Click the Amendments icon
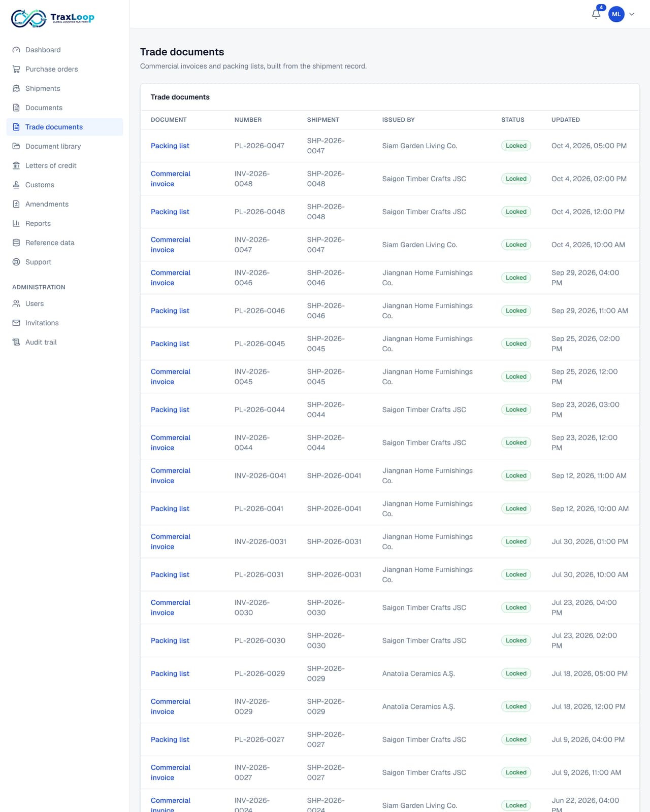The width and height of the screenshot is (650, 812). click(x=16, y=204)
